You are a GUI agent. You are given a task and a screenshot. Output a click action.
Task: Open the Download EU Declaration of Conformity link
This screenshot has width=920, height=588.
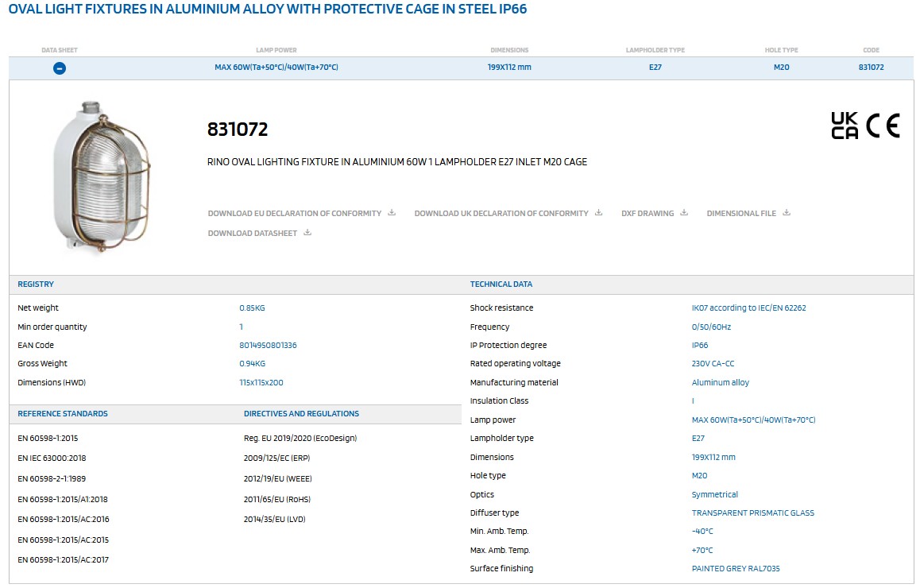(x=295, y=214)
